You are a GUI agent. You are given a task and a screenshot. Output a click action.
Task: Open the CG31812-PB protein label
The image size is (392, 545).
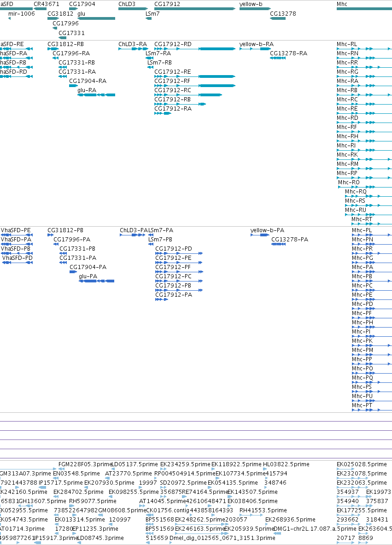click(65, 230)
